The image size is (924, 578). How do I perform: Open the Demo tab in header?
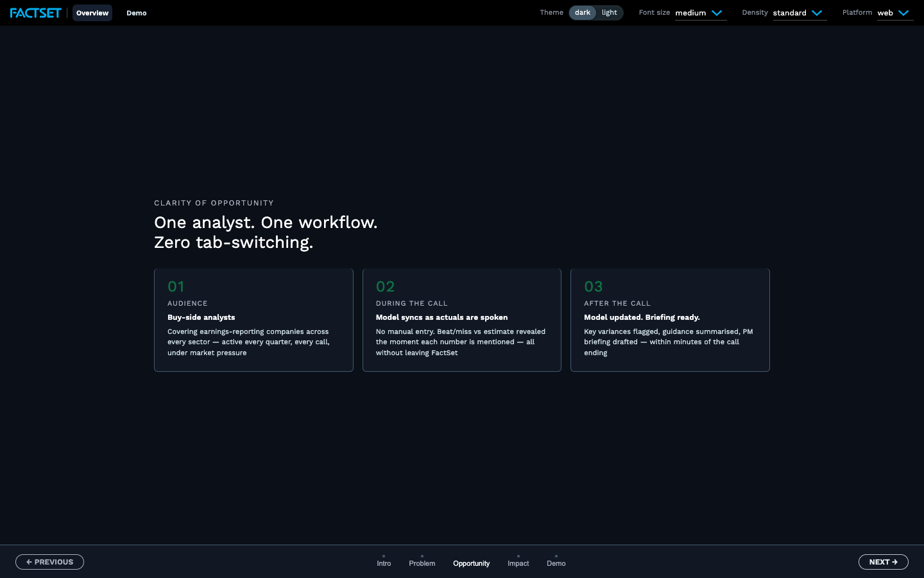tap(137, 13)
